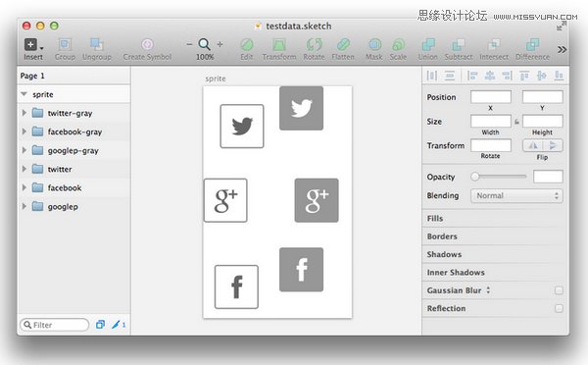Viewport: 588px width, 365px height.
Task: Click the Position Y input field
Action: 542,97
